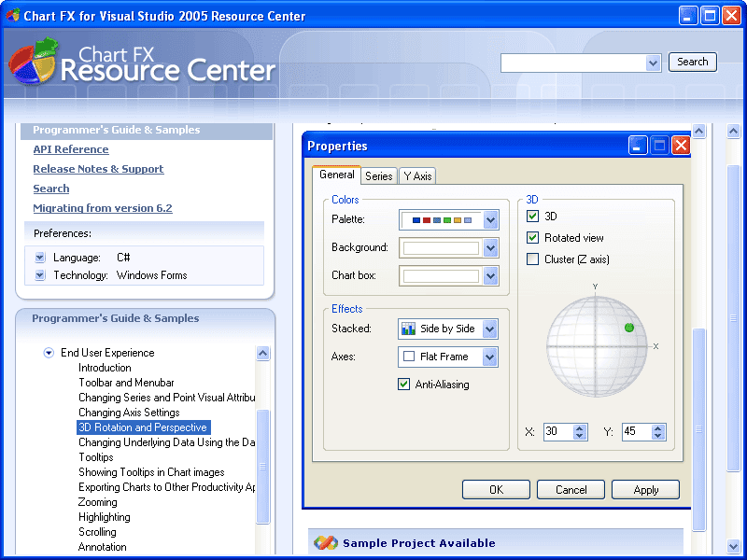
Task: Click the Background color swatch
Action: point(441,248)
